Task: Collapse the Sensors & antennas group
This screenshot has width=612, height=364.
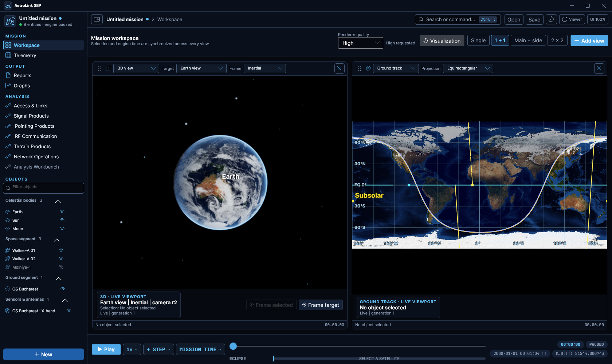Action: pos(65,300)
